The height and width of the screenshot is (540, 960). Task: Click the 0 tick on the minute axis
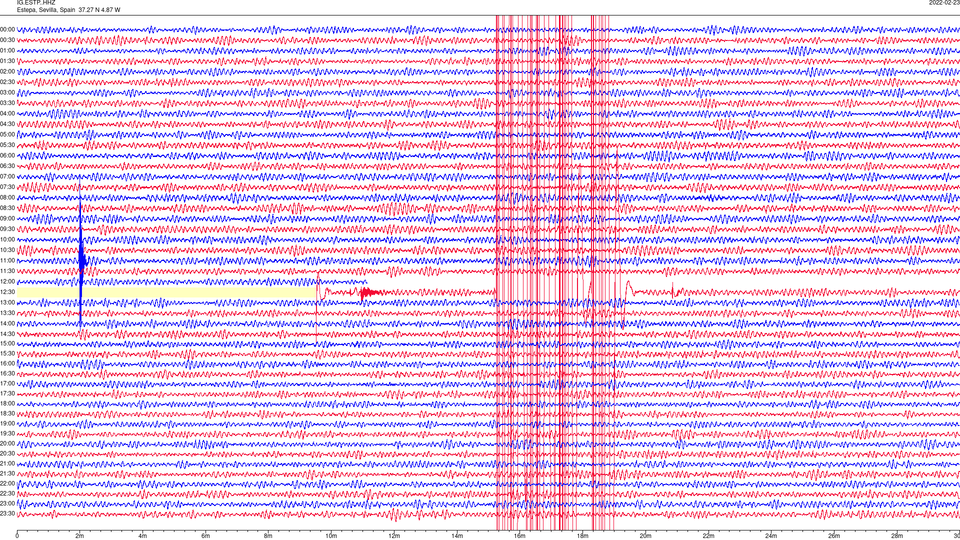coord(17,536)
